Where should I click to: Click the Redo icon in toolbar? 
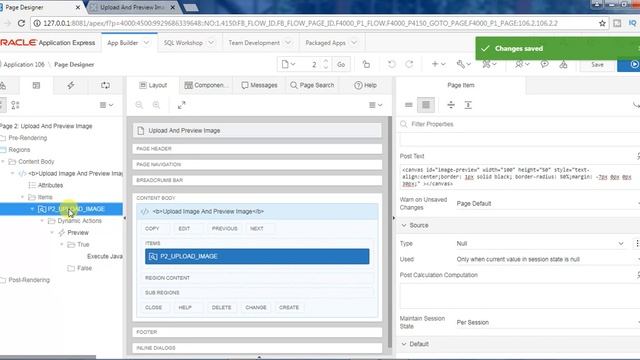click(409, 64)
